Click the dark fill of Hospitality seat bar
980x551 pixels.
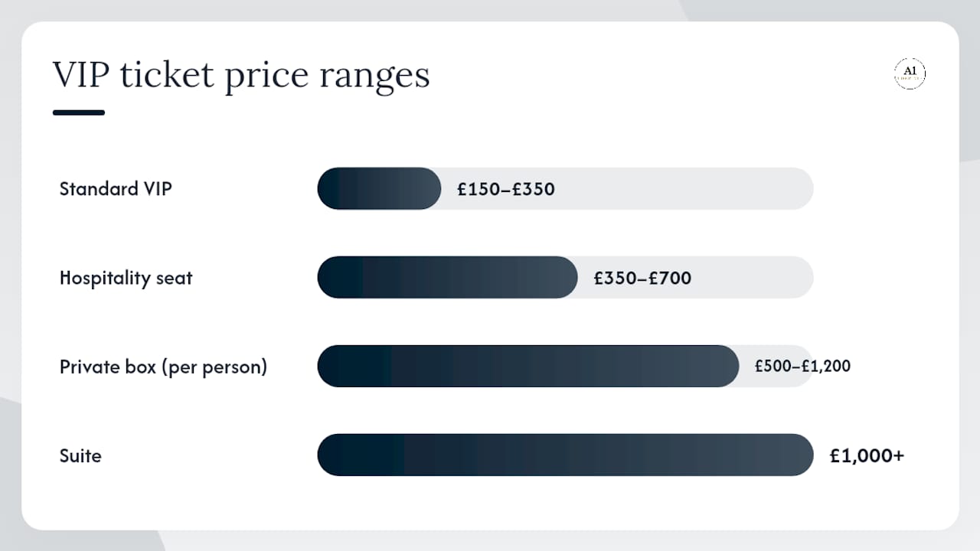point(447,277)
